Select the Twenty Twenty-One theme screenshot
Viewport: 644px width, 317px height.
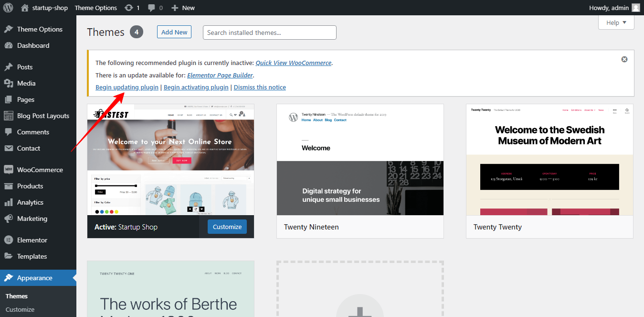click(171, 289)
